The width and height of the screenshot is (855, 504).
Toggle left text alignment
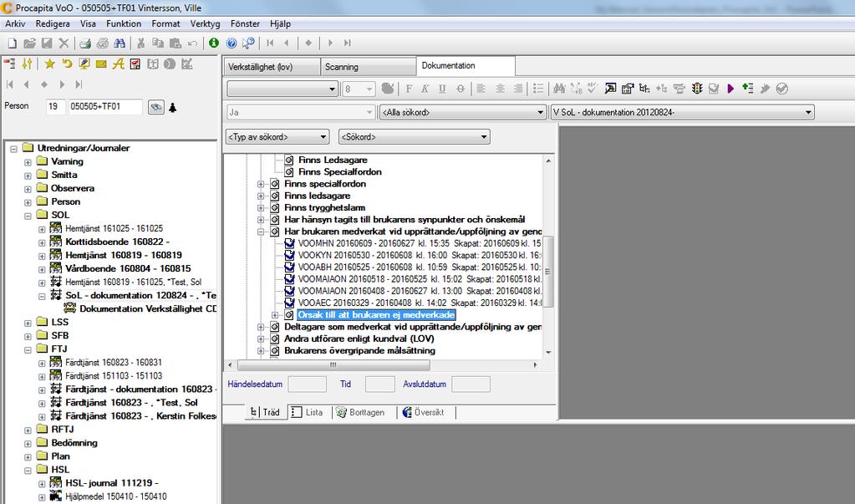(x=481, y=89)
